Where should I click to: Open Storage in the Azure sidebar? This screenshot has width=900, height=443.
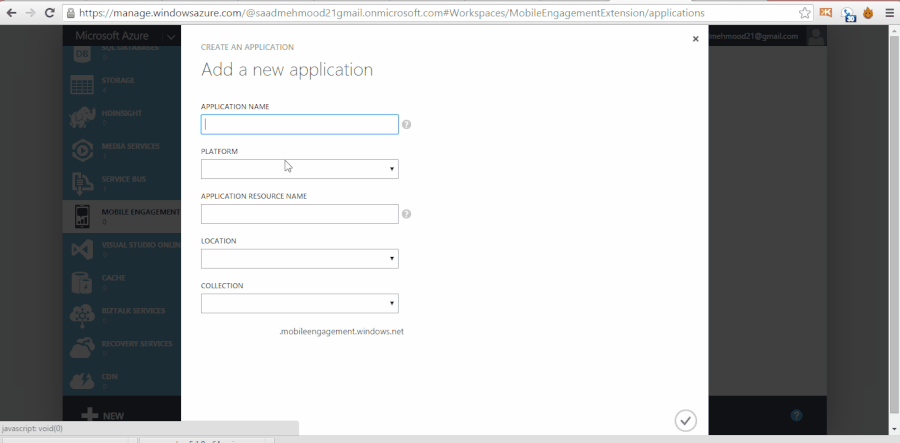[122, 84]
